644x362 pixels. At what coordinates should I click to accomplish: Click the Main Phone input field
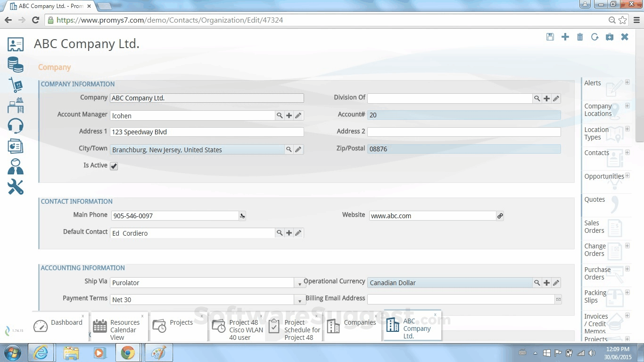[175, 216]
